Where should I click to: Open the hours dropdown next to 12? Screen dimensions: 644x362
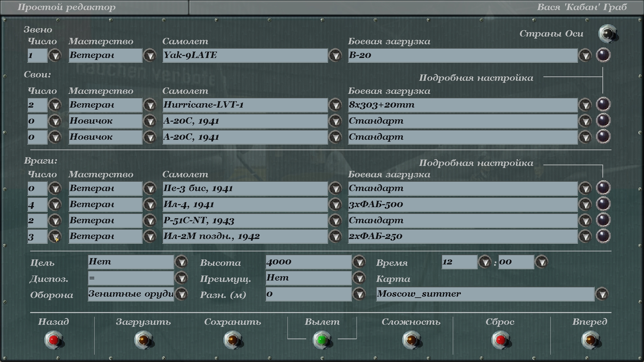485,262
